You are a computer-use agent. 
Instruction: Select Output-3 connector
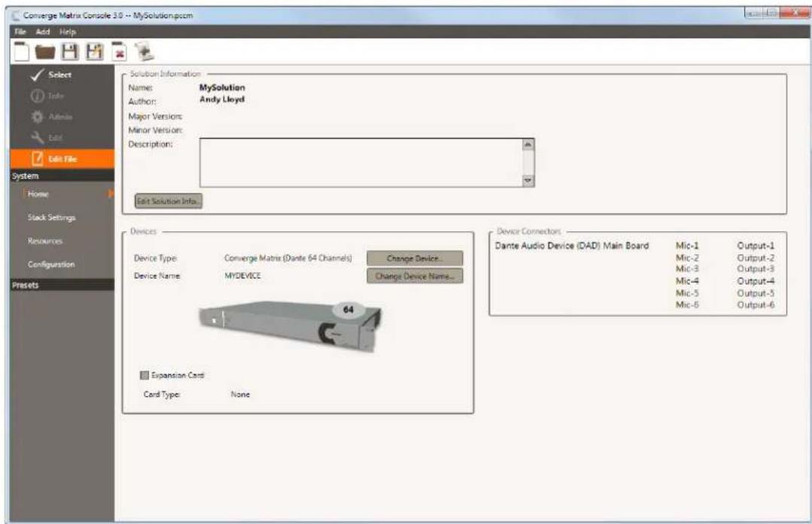pos(756,269)
